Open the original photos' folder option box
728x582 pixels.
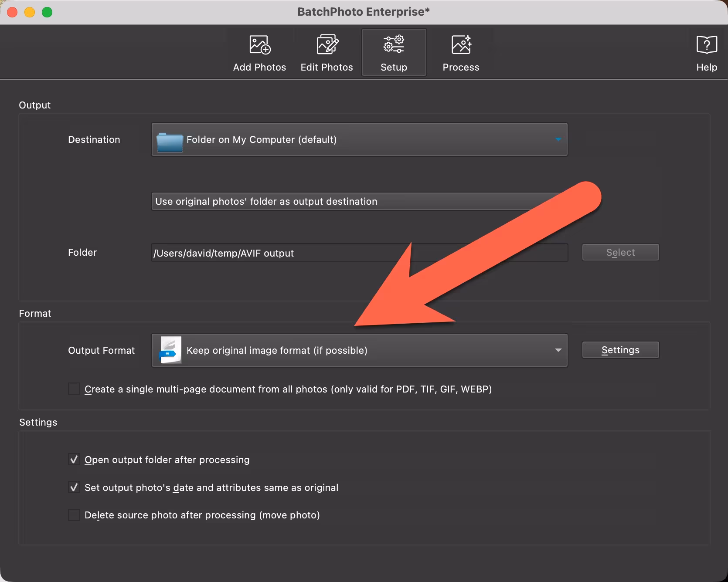(359, 201)
